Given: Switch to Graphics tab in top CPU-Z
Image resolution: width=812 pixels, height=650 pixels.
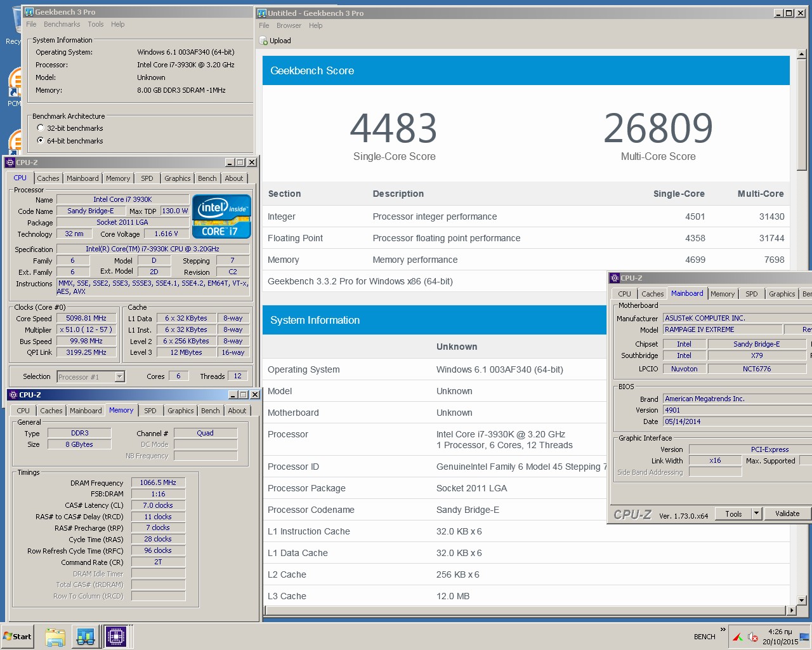Looking at the screenshot, I should point(178,178).
